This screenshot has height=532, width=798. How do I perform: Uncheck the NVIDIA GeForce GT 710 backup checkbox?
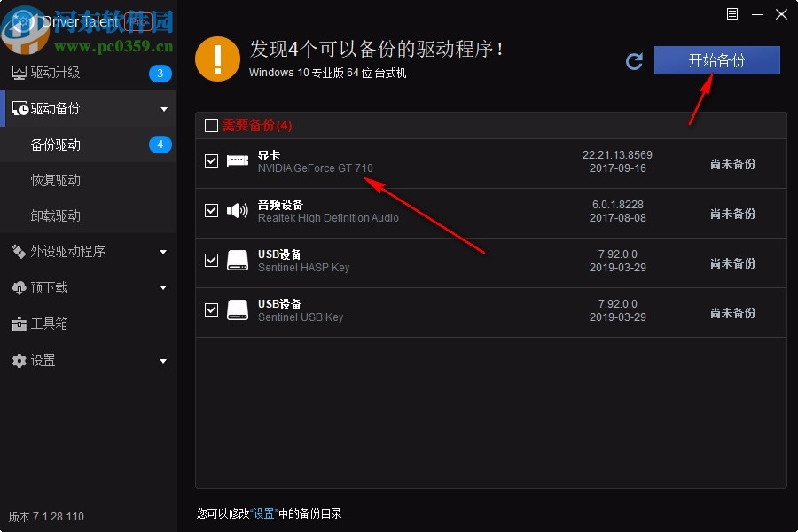pos(212,162)
